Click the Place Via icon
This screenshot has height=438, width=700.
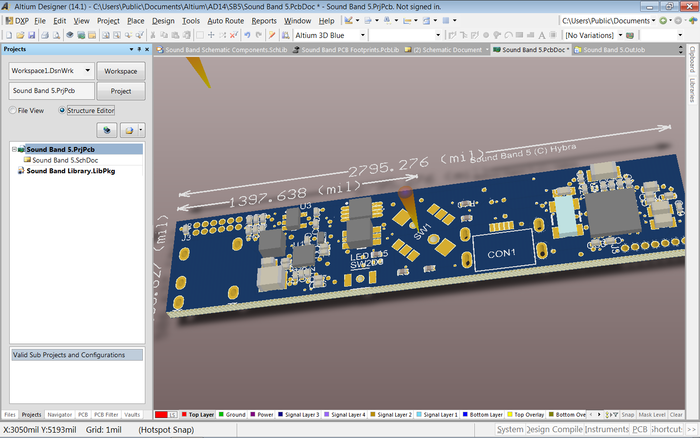[497, 35]
